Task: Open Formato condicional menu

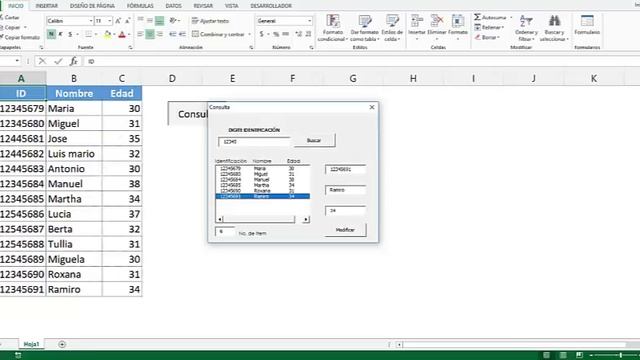Action: coord(333,28)
